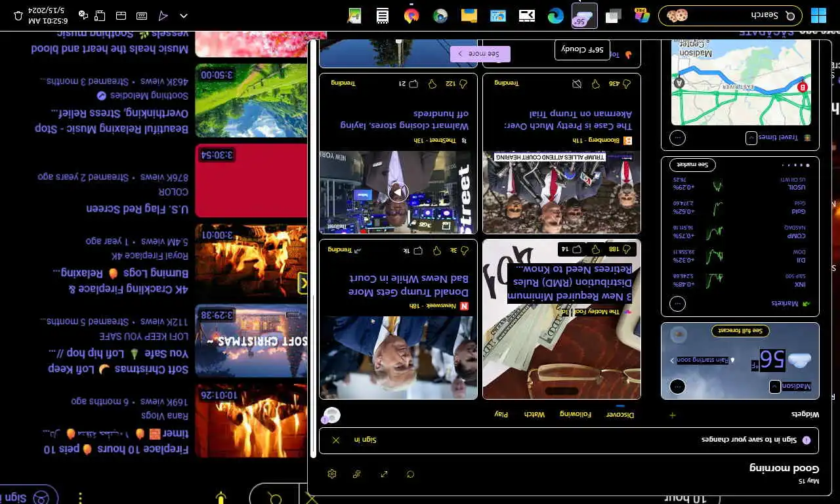Like the Newsweek Donald Trump article
840x504 pixels.
[464, 250]
